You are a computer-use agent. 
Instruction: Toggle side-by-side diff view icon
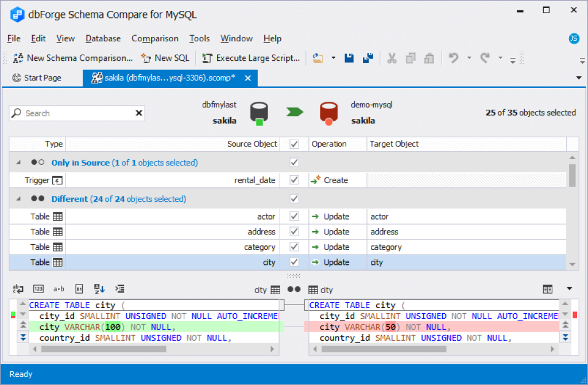click(x=547, y=289)
